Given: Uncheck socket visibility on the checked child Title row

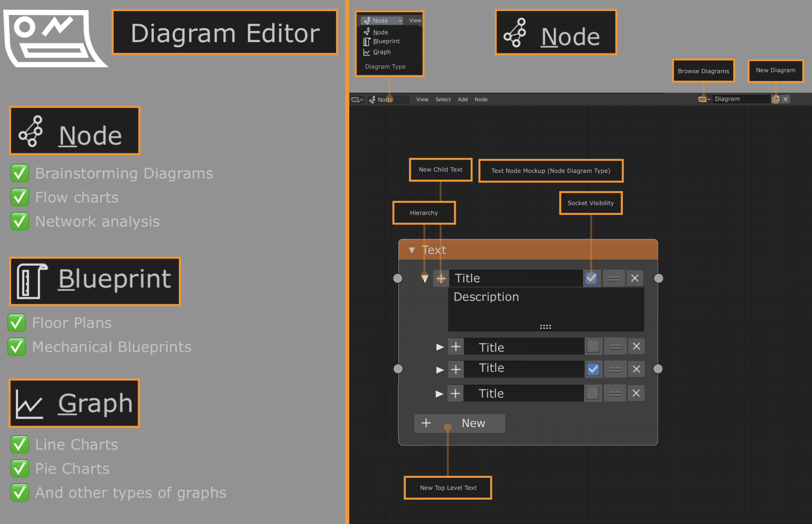Looking at the screenshot, I should (593, 369).
